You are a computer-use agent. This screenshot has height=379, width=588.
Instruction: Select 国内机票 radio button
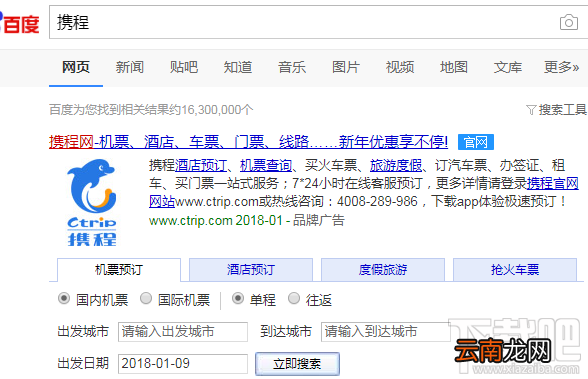pos(64,299)
